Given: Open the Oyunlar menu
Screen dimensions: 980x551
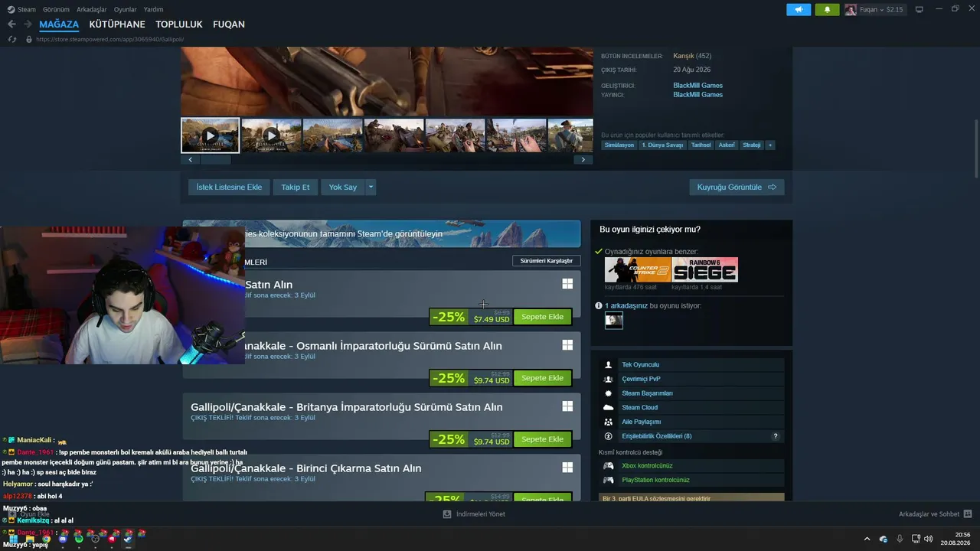Looking at the screenshot, I should (125, 9).
